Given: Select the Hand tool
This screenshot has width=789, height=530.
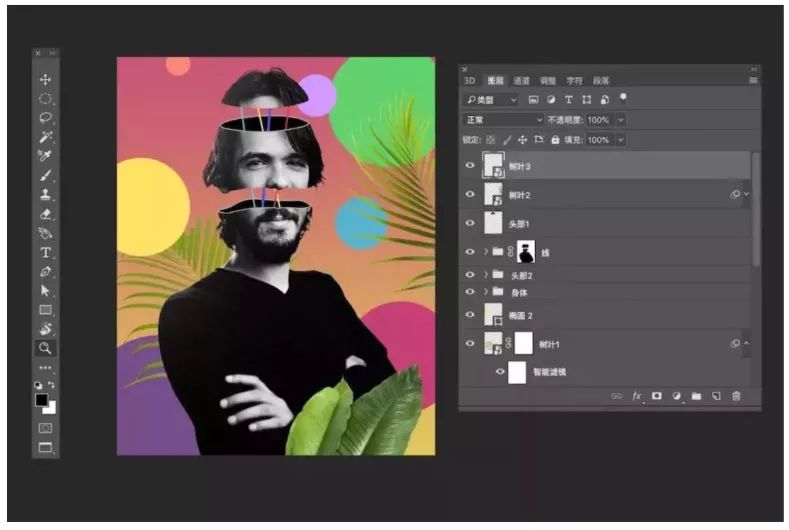Looking at the screenshot, I should [x=45, y=329].
